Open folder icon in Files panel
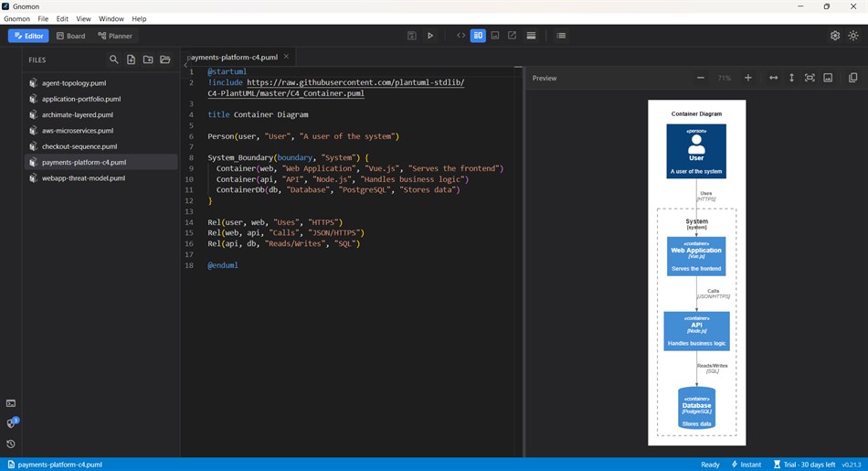This screenshot has width=868, height=471. (x=165, y=59)
